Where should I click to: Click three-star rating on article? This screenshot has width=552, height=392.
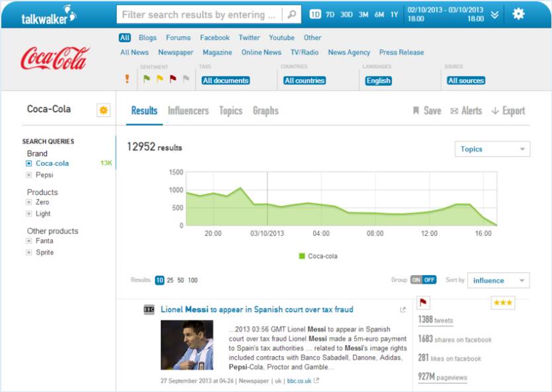503,303
